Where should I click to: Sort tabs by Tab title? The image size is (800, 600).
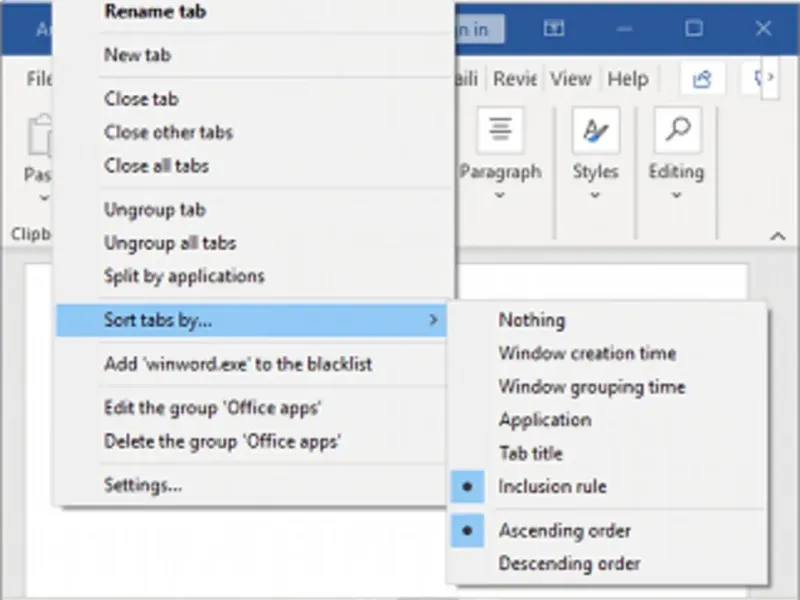[530, 454]
